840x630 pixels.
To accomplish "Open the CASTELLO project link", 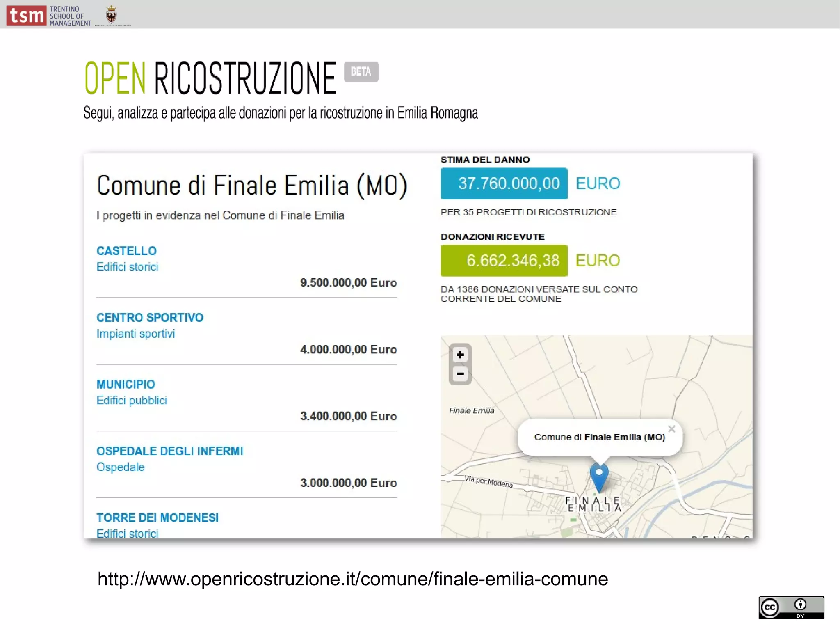I will click(126, 251).
